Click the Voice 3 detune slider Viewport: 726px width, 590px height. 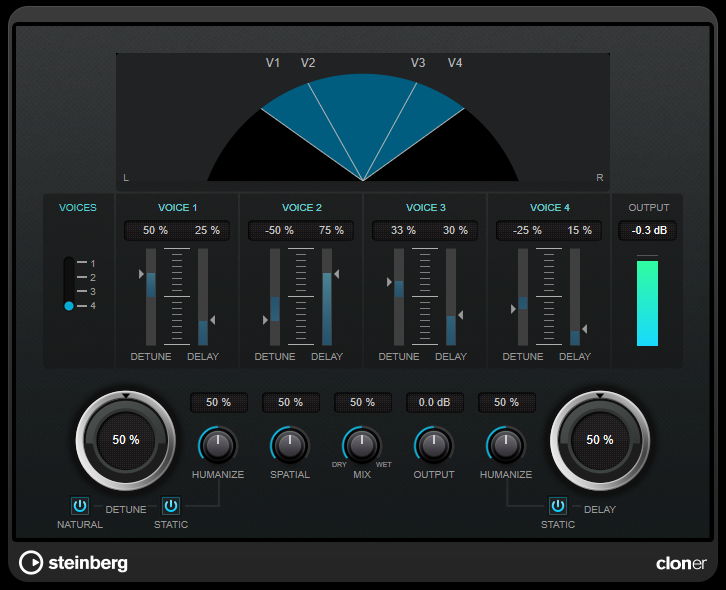pyautogui.click(x=399, y=297)
